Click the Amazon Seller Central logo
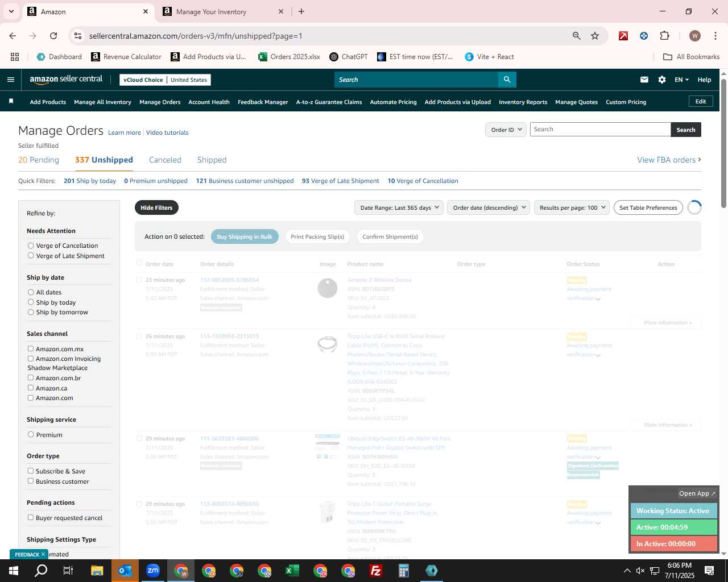Viewport: 728px width, 582px height. [x=66, y=80]
